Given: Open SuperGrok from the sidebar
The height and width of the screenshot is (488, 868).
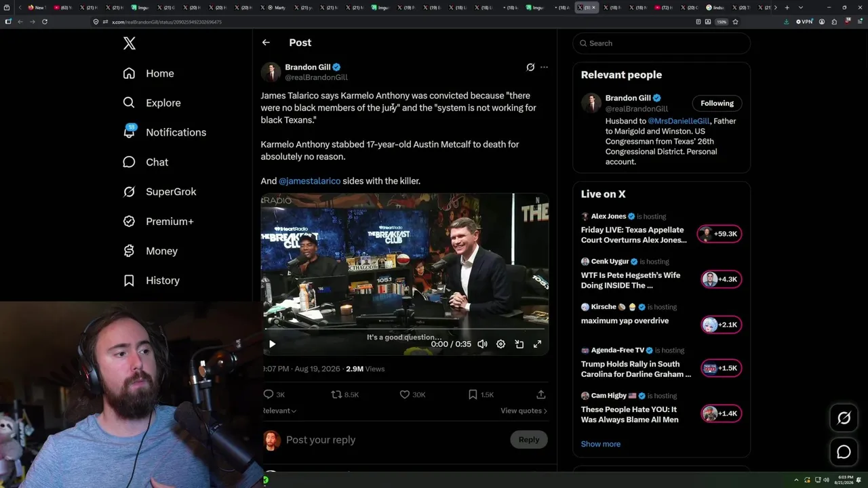Looking at the screenshot, I should [159, 192].
